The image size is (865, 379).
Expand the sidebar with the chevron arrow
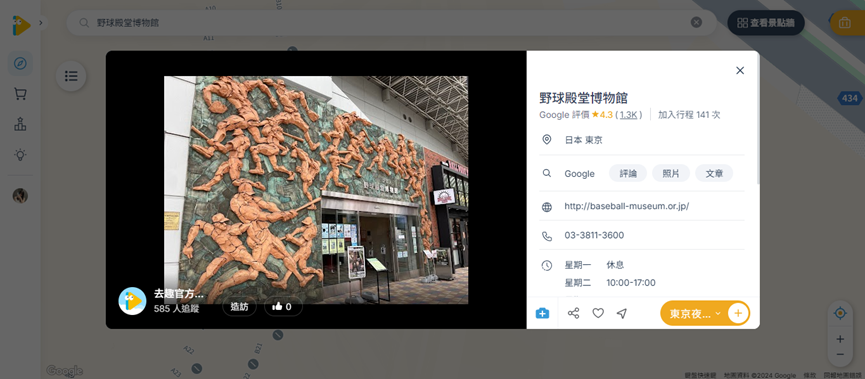[41, 23]
